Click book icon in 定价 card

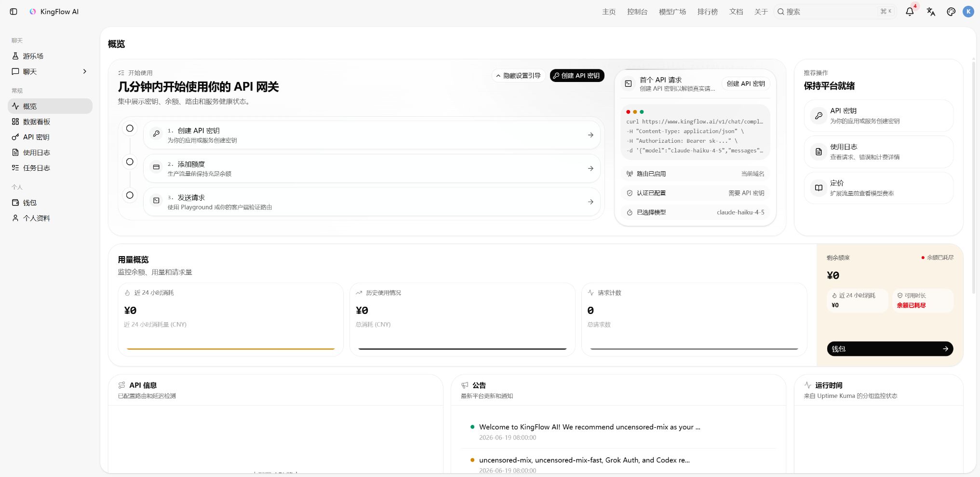[819, 188]
